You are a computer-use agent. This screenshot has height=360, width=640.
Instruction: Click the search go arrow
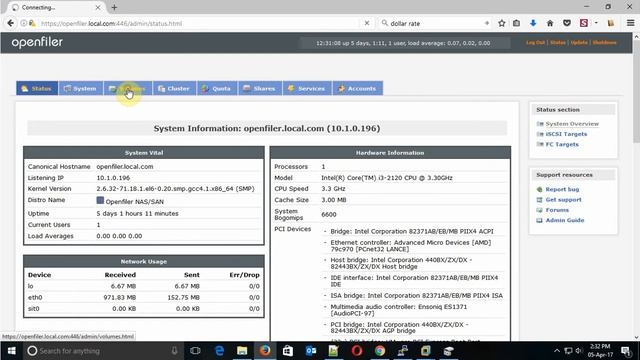[x=487, y=23]
